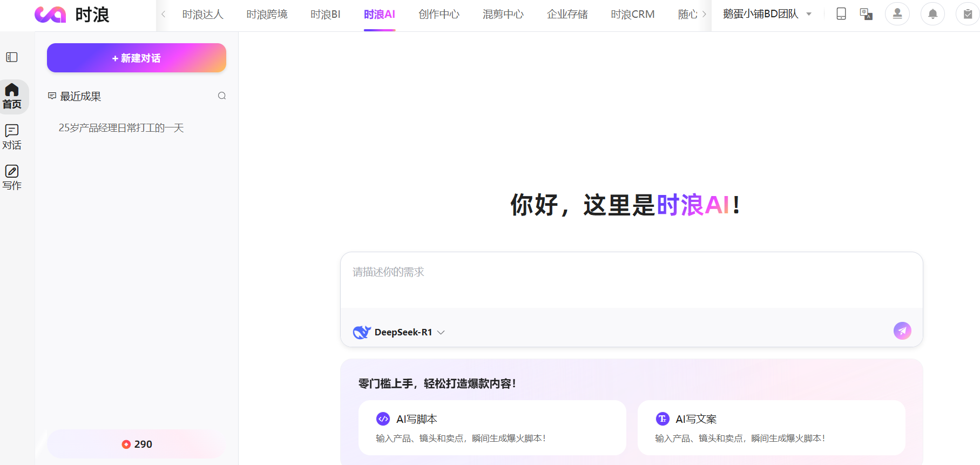The width and height of the screenshot is (980, 465).
Task: Click the AI写脚本 code icon
Action: tap(383, 419)
